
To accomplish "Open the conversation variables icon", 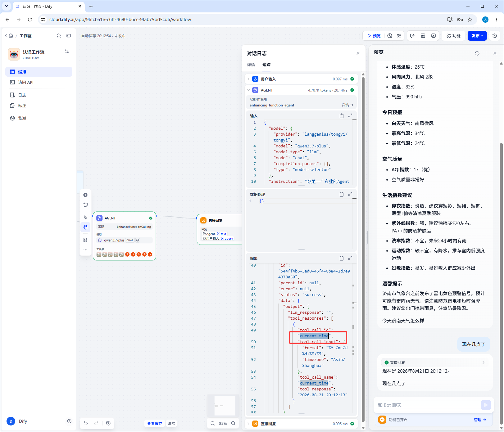I will pos(412,36).
